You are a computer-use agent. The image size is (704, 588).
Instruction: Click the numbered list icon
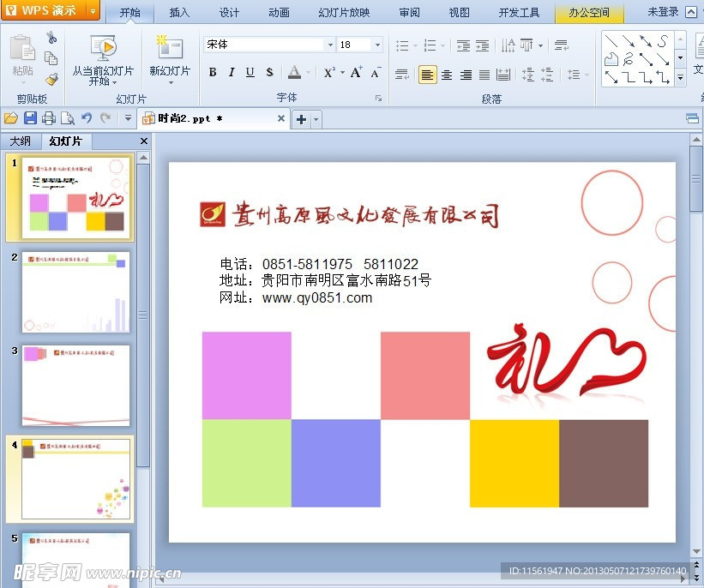[430, 45]
